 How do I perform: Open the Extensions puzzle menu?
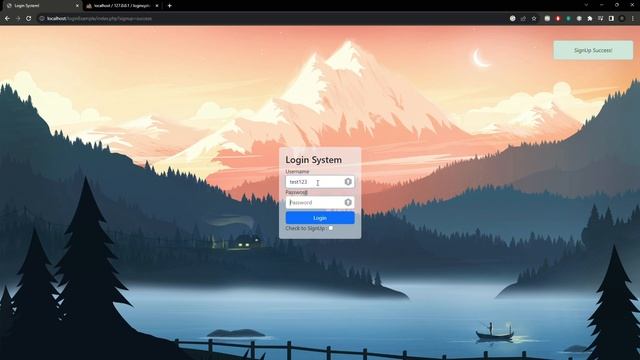(590, 18)
